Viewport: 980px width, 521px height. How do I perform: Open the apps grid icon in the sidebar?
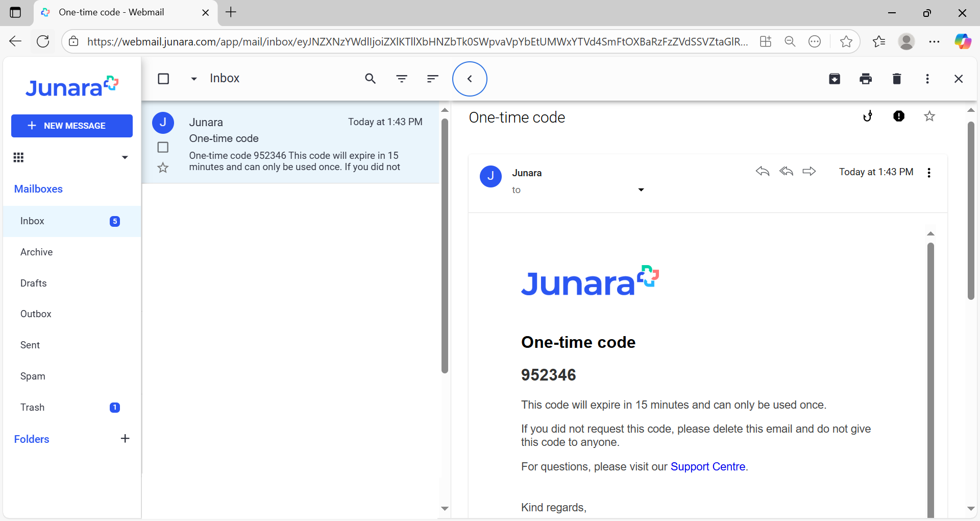(18, 157)
